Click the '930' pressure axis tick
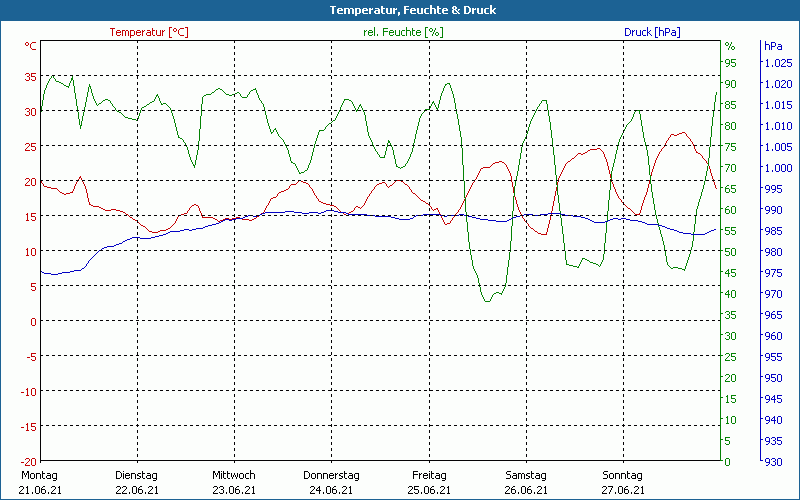The height and width of the screenshot is (500, 800). pyautogui.click(x=773, y=462)
